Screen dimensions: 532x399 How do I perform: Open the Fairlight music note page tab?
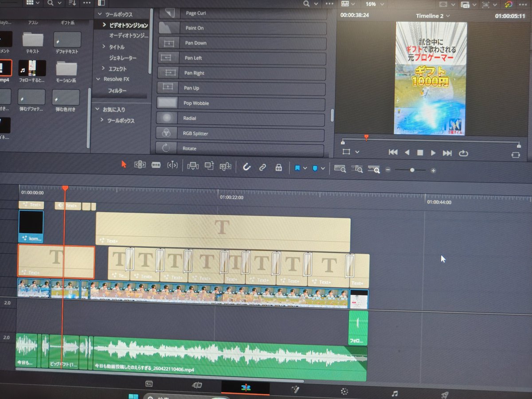(x=395, y=393)
